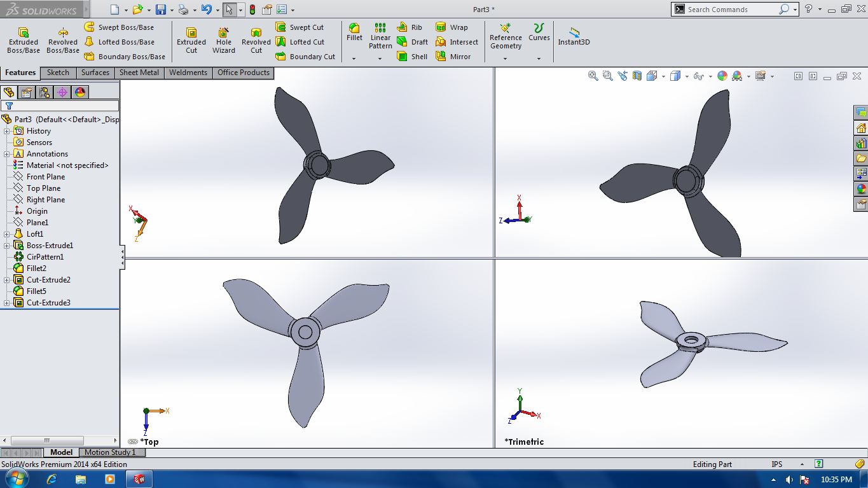Switch to the Surfaces tab
Image resolution: width=868 pixels, height=488 pixels.
pyautogui.click(x=95, y=73)
